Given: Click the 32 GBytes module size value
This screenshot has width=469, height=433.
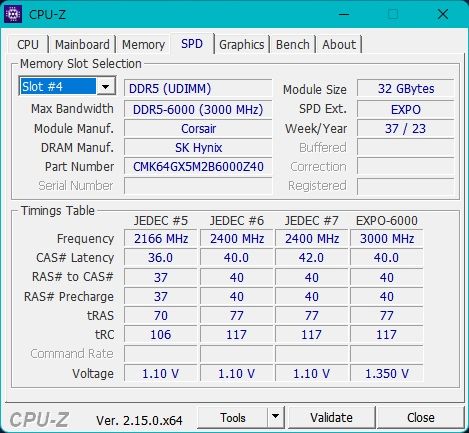Looking at the screenshot, I should point(406,89).
